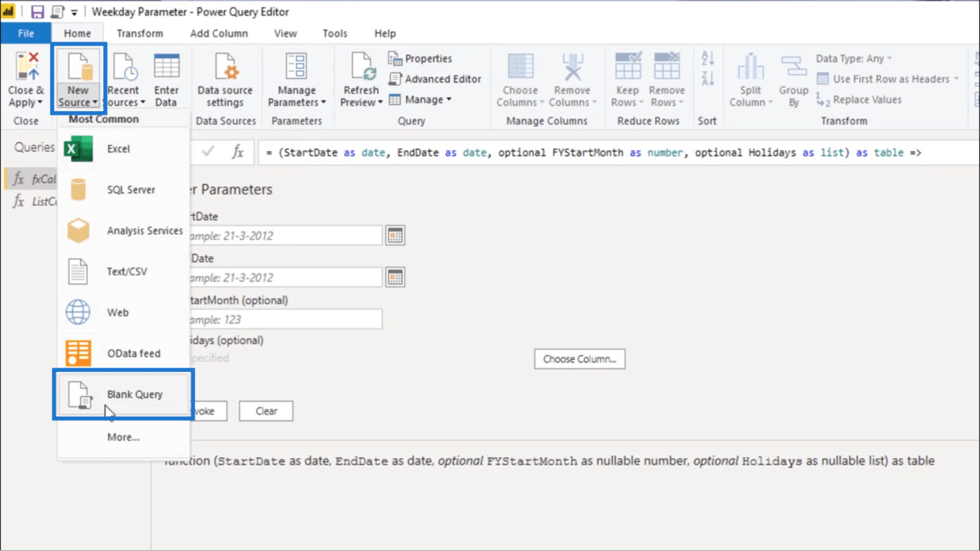The width and height of the screenshot is (980, 551).
Task: Open calendar picker for StartDate
Action: click(x=395, y=236)
